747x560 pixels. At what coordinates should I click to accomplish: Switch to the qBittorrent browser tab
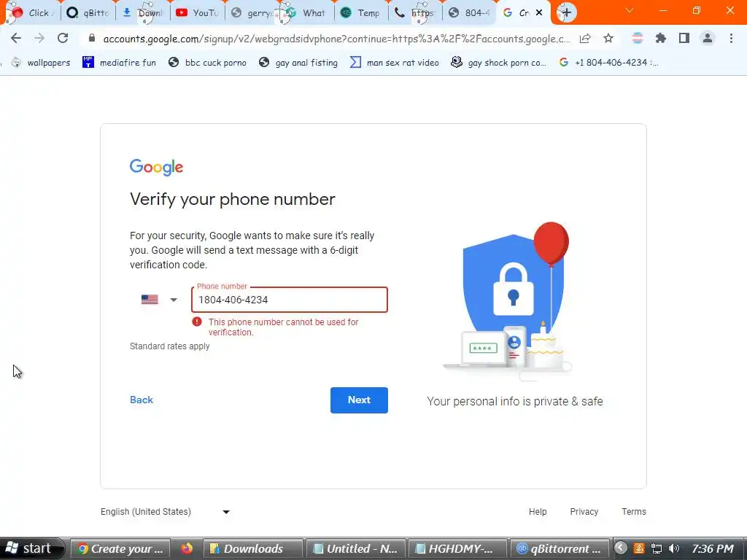tap(88, 13)
